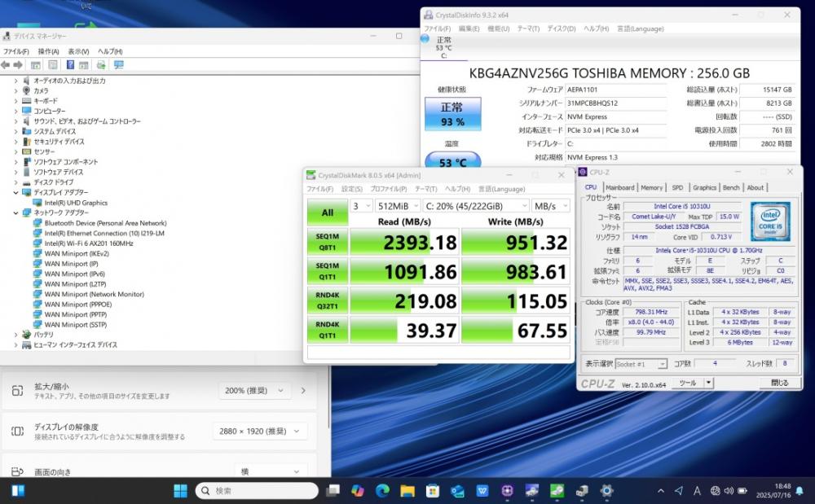Expand the キーボード device category
Viewport: 815px width, 504px height.
click(x=15, y=101)
